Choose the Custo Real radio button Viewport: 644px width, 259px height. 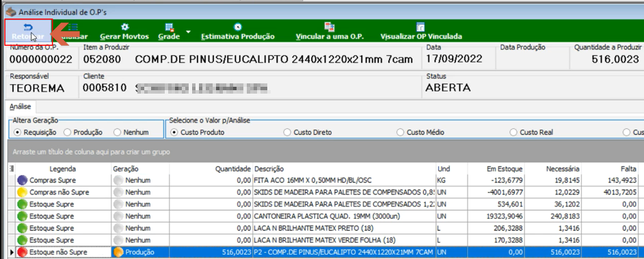coord(531,132)
